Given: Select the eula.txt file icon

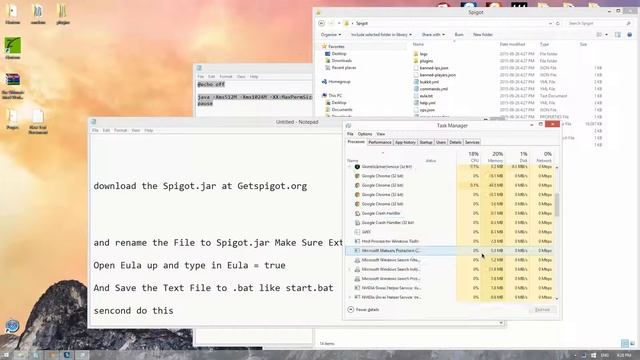Looking at the screenshot, I should [416, 96].
